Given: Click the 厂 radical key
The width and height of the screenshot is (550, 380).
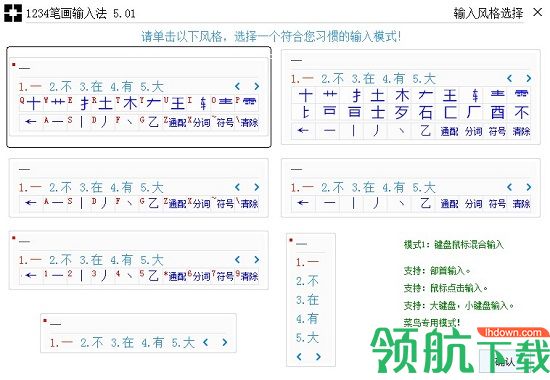Looking at the screenshot, I should click(473, 113).
